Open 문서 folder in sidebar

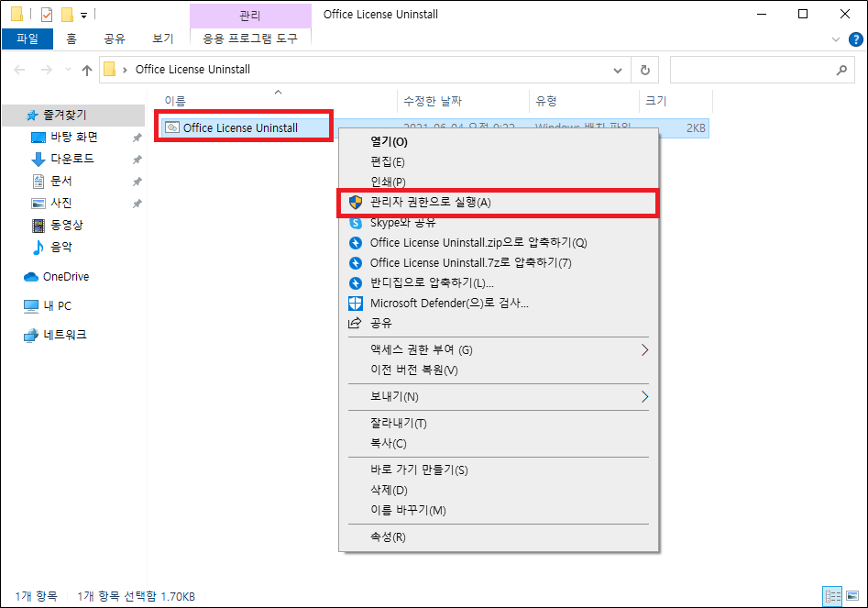pyautogui.click(x=60, y=181)
